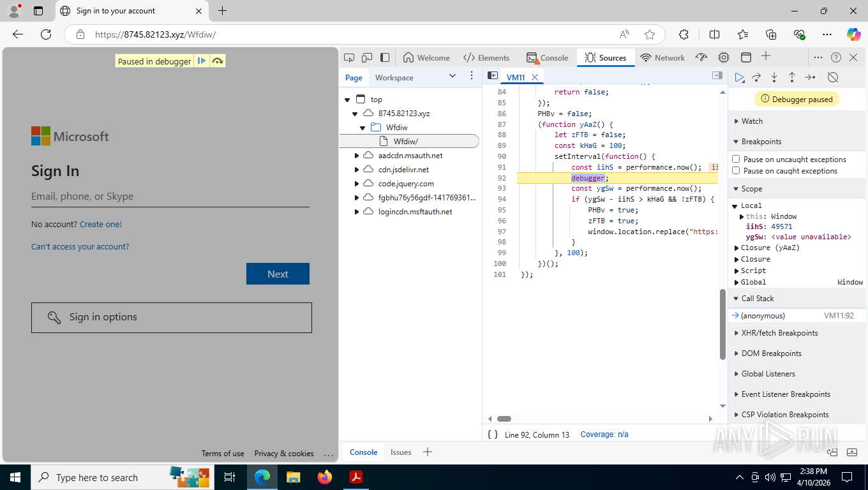Select the Workspace navigator tab

(x=394, y=78)
